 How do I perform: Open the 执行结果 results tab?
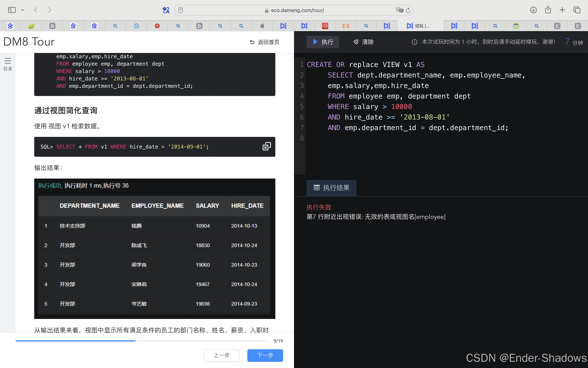tap(331, 188)
